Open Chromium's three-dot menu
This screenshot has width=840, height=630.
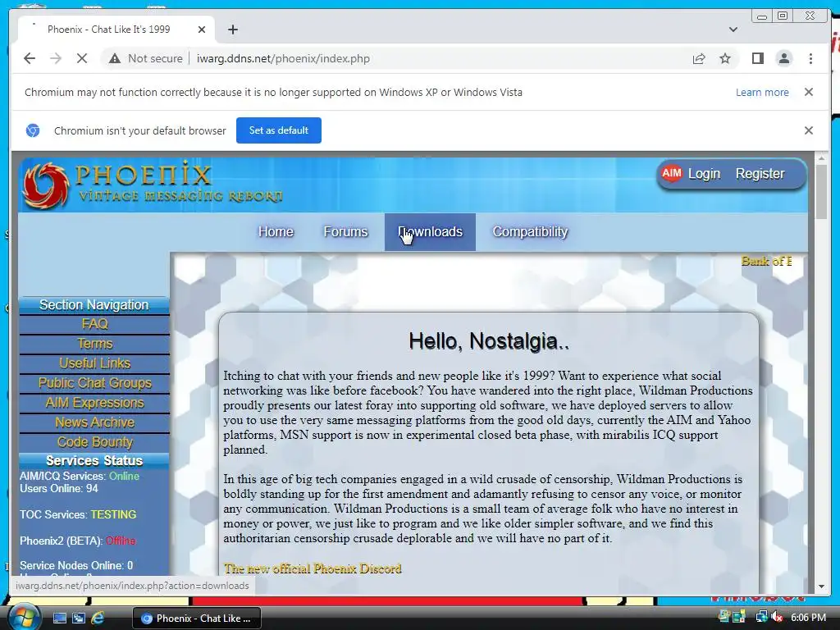click(x=810, y=58)
